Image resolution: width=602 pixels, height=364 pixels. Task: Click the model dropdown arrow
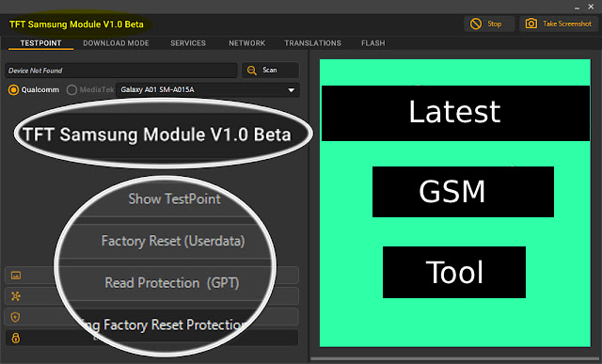point(292,90)
